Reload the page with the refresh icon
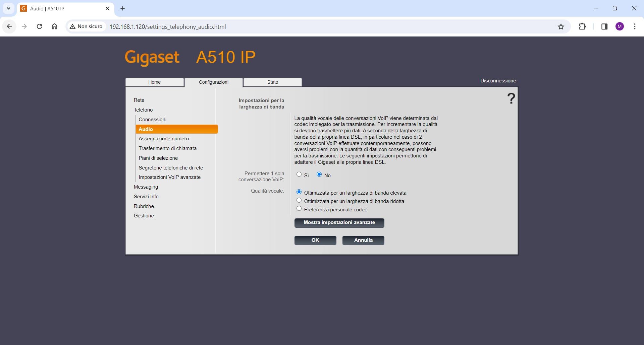The width and height of the screenshot is (644, 345). [x=39, y=26]
